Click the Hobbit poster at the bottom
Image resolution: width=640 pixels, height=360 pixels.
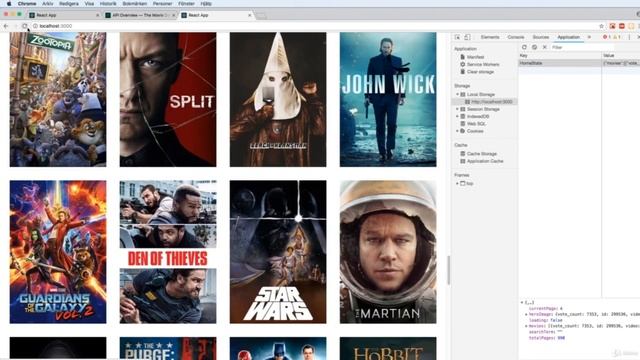click(388, 348)
